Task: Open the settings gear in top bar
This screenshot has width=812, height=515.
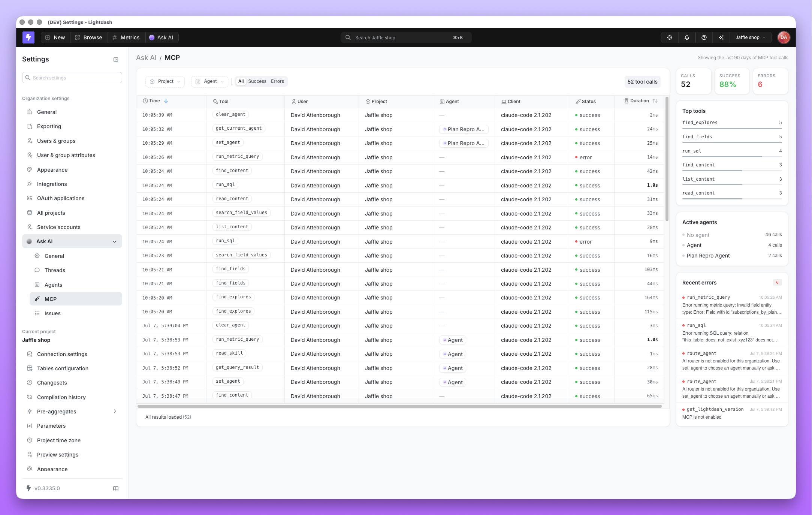Action: (x=669, y=37)
